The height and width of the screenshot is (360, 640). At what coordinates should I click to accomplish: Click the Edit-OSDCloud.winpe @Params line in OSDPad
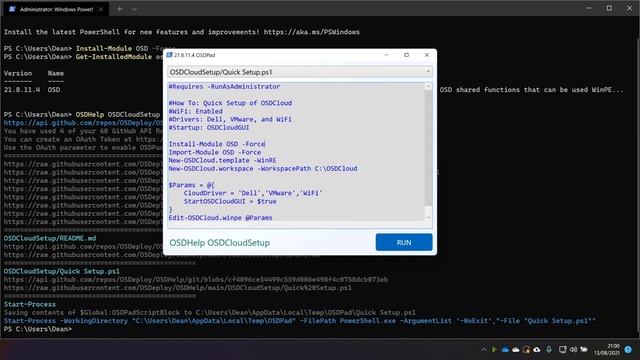pyautogui.click(x=220, y=218)
